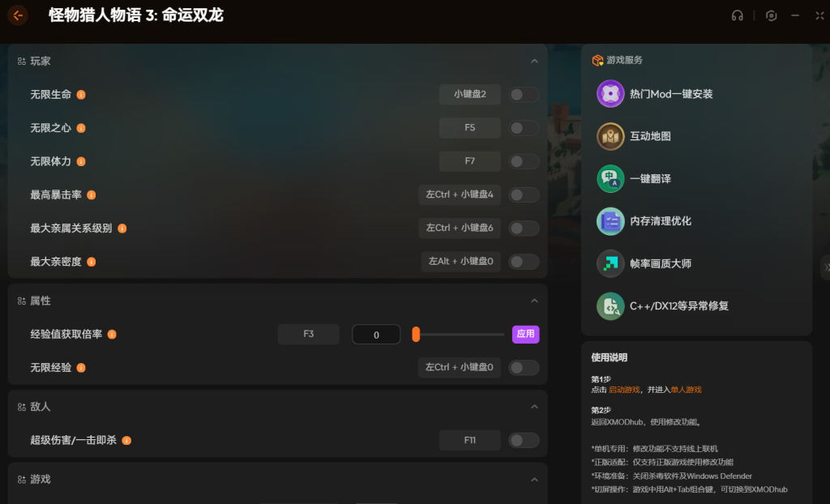The width and height of the screenshot is (830, 504).
Task: Collapse the 敌人 section
Action: click(534, 407)
